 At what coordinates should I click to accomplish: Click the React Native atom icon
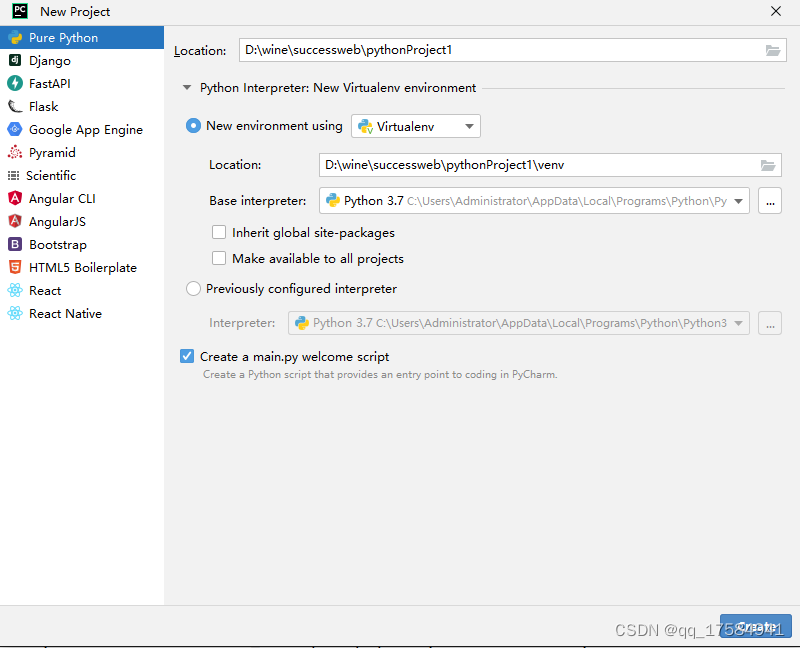tap(15, 313)
